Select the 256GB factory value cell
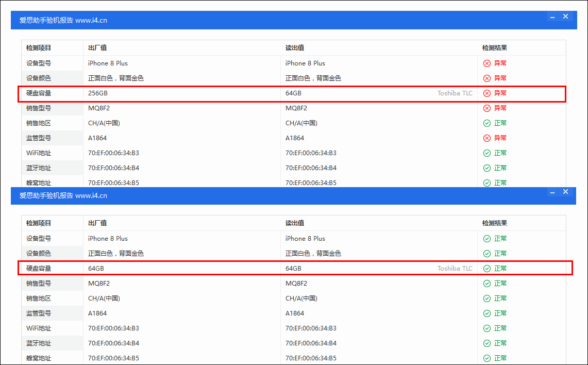Viewport: 588px width, 365px height. coord(98,93)
